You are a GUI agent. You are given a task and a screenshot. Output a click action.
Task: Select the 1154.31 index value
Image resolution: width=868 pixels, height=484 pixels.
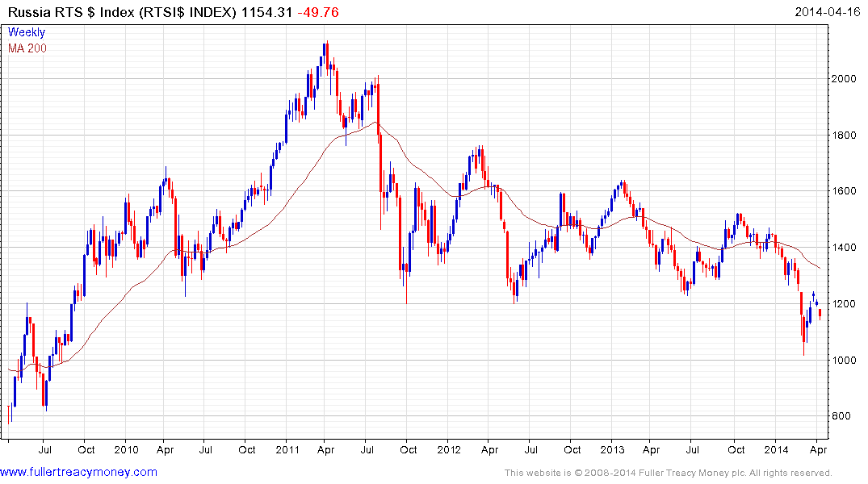coord(266,12)
